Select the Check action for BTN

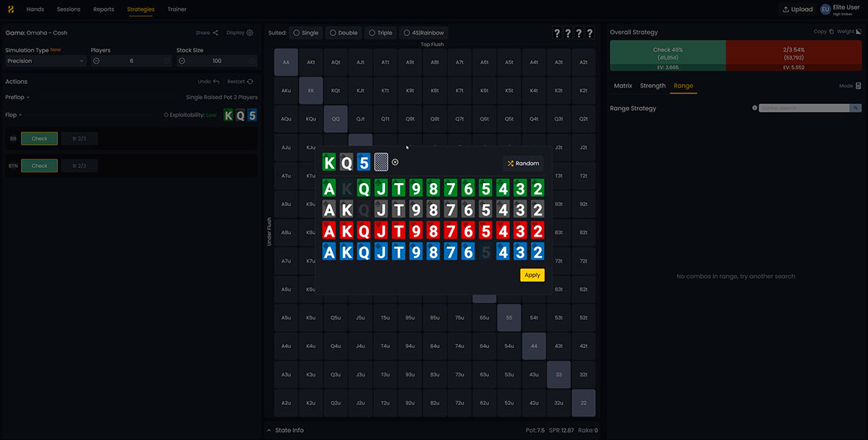[x=39, y=165]
